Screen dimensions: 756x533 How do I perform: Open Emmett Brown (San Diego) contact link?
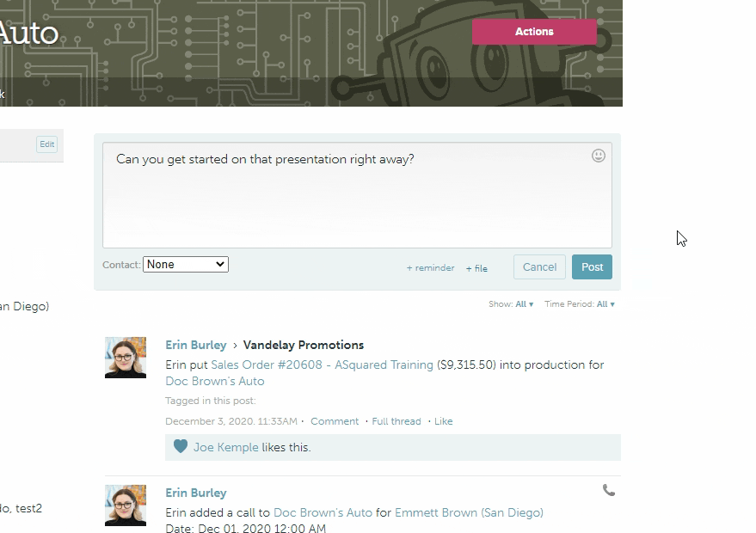pos(469,512)
